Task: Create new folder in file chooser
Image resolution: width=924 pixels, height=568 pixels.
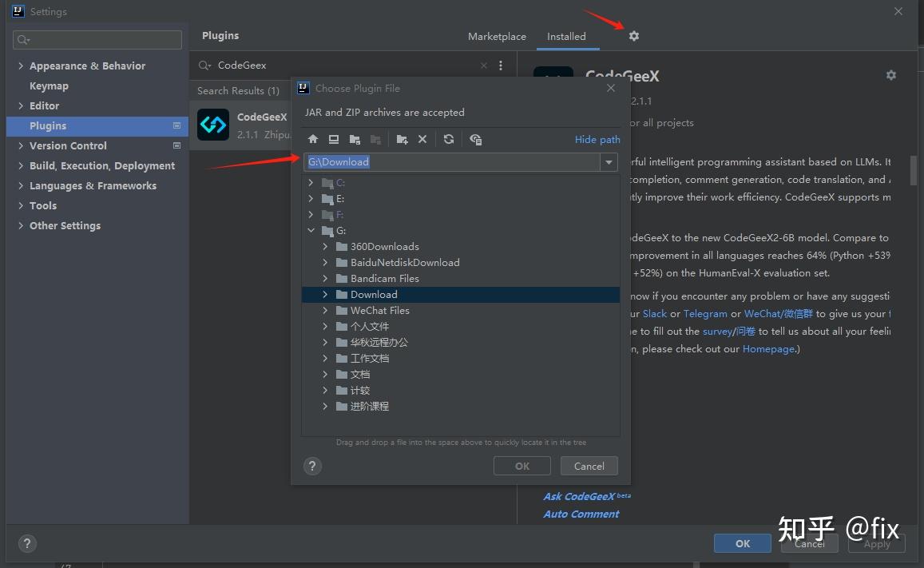Action: (402, 139)
